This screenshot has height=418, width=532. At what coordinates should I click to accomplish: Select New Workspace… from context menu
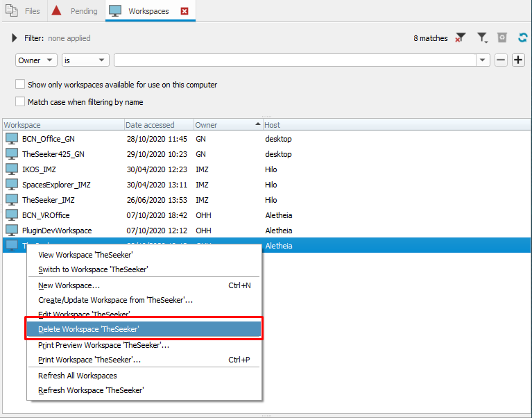tap(144, 285)
